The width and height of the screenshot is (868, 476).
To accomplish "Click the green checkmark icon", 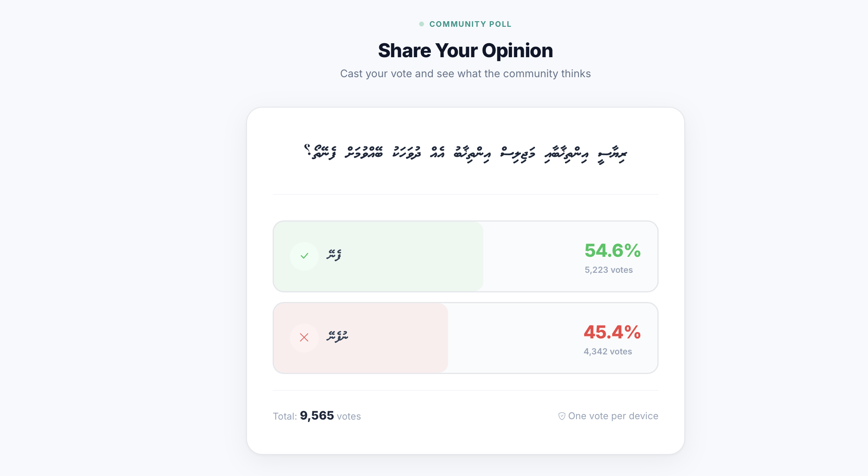I will [304, 256].
